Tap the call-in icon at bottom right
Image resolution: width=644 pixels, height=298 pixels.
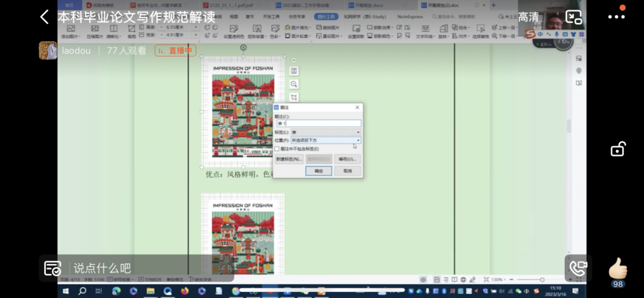pyautogui.click(x=577, y=268)
